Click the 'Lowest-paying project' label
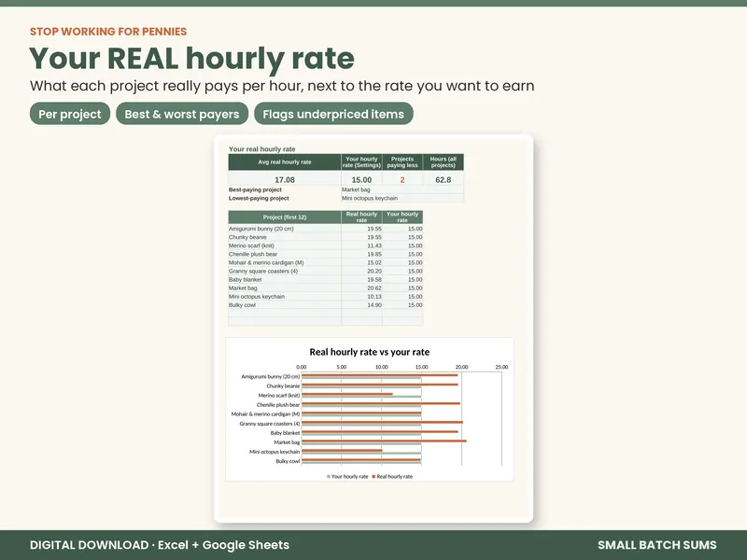The image size is (747, 560). click(x=259, y=198)
